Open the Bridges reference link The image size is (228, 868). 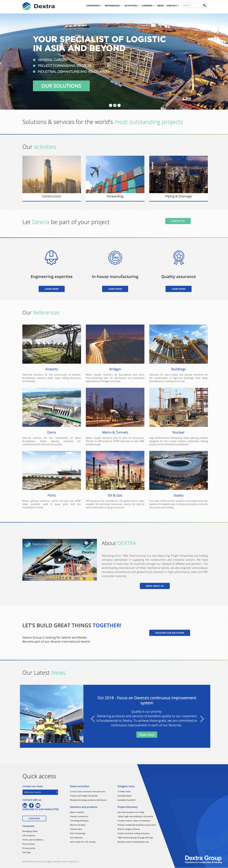coord(115,369)
